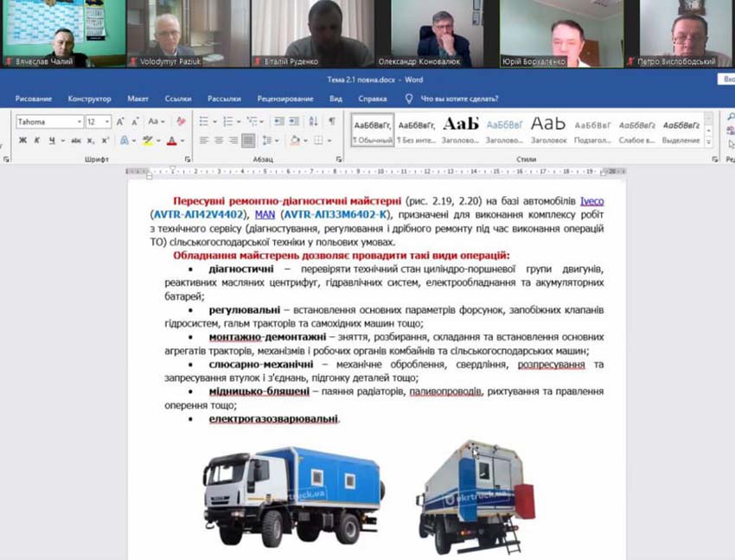735x560 pixels.
Task: Click the align left icon
Action: tap(204, 140)
